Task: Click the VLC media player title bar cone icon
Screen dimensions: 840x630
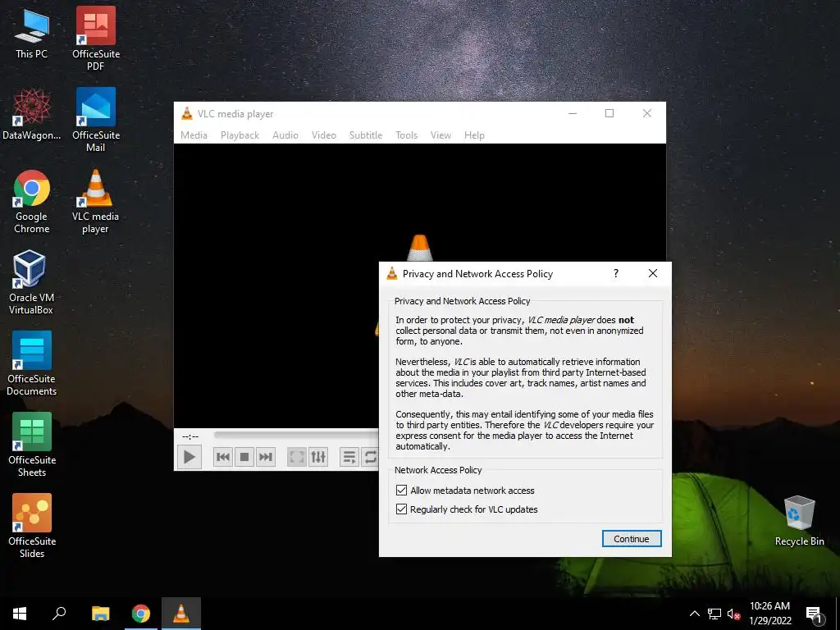Action: (186, 113)
